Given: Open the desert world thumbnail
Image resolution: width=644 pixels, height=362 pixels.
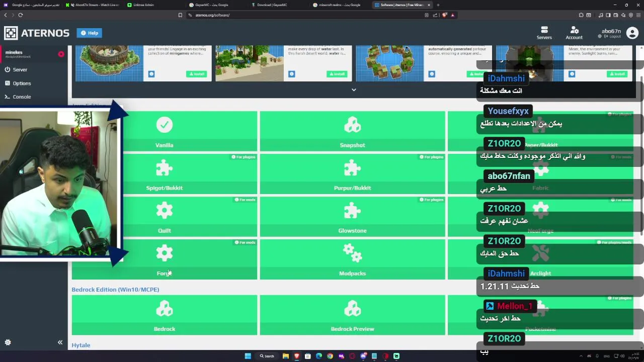Looking at the screenshot, I should pyautogui.click(x=250, y=63).
